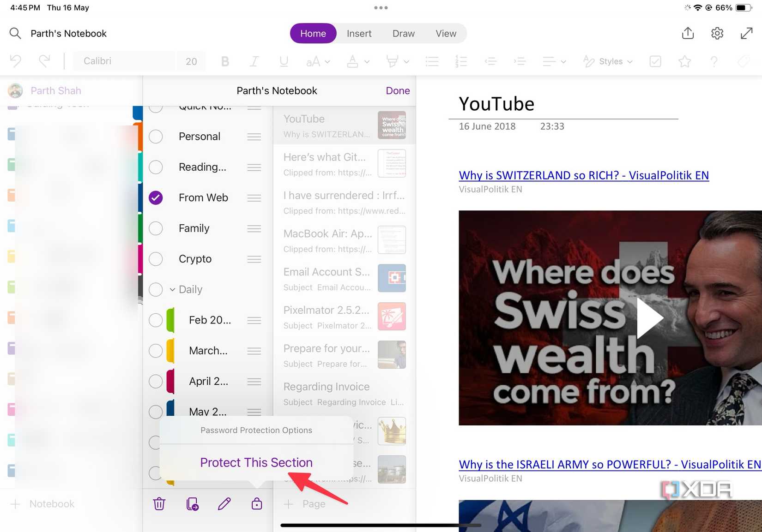Add a to-do checkbox tag
This screenshot has width=762, height=532.
[x=655, y=61]
